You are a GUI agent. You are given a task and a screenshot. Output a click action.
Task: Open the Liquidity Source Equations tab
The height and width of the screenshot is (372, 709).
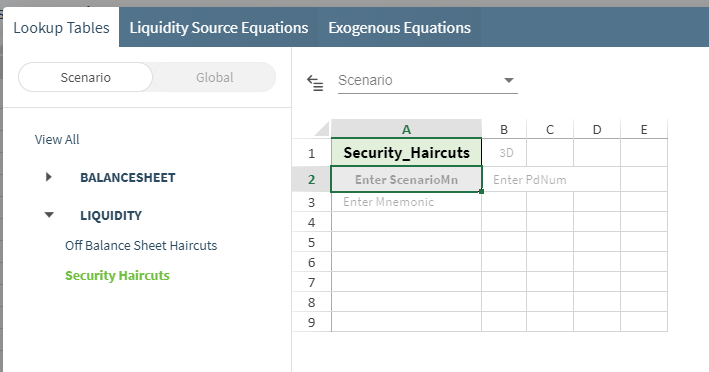219,28
